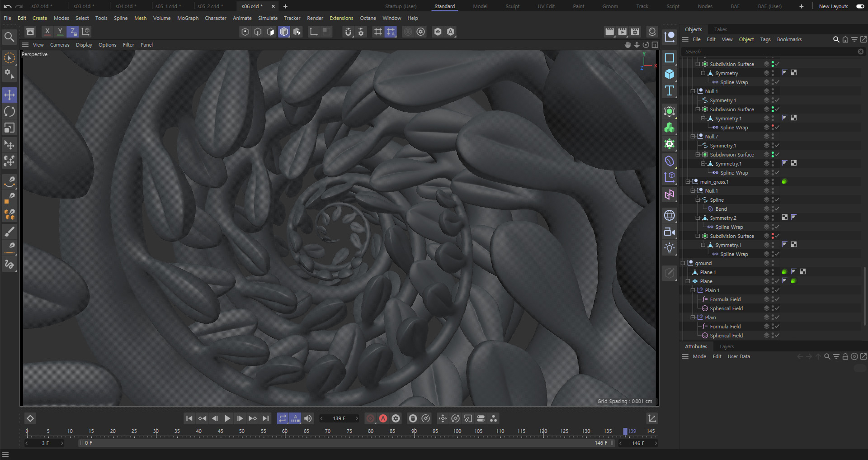The height and width of the screenshot is (460, 868).
Task: Select the Move tool in left toolbar
Action: coord(9,95)
